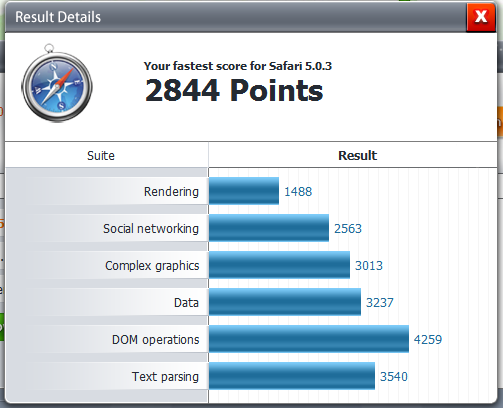
Task: Click the Complex graphics result bar
Action: point(280,265)
